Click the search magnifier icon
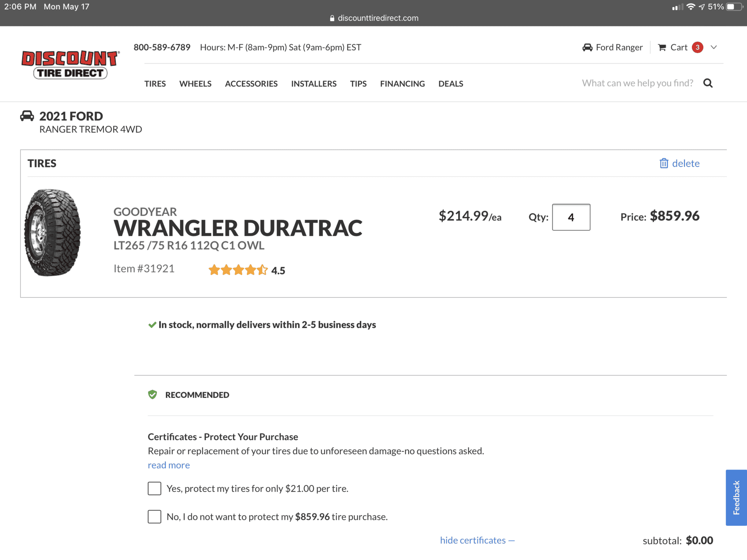747x560 pixels. (x=708, y=83)
